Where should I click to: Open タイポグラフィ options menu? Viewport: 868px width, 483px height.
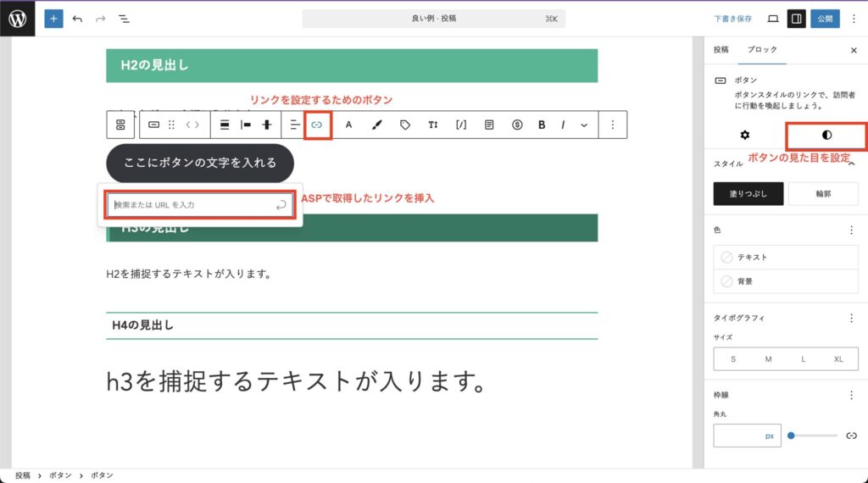[x=851, y=318]
